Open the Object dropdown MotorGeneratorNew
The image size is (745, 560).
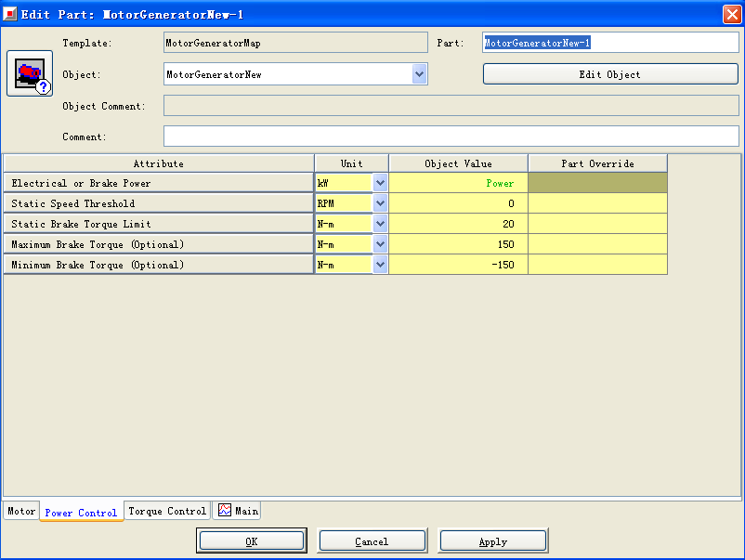[420, 74]
